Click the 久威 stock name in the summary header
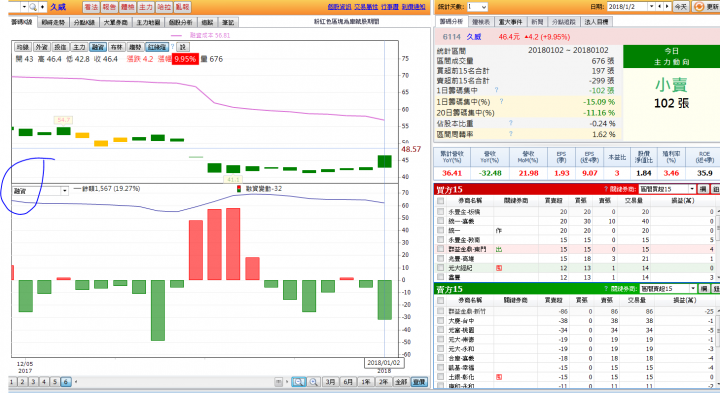Screen dimensions: 720x393 [473, 37]
